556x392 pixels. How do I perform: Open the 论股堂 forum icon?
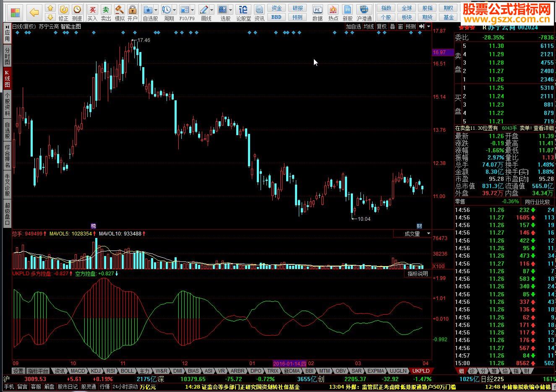243,13
